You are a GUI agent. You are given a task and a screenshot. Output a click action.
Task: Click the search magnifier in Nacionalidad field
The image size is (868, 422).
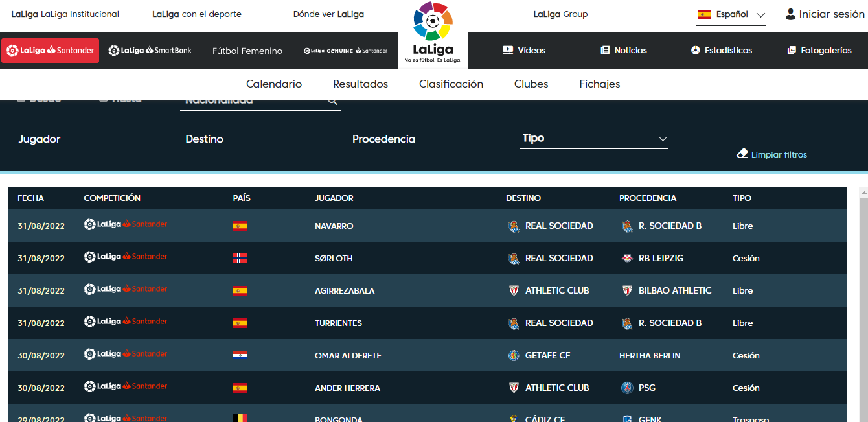click(x=332, y=101)
